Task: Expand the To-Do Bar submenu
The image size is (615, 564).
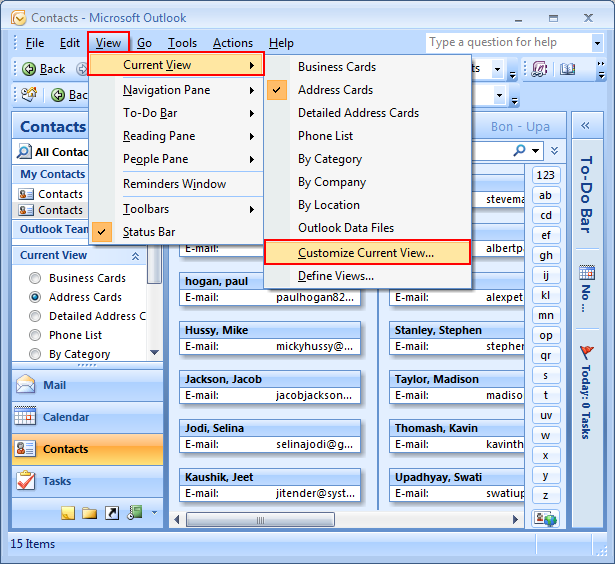Action: 176,113
